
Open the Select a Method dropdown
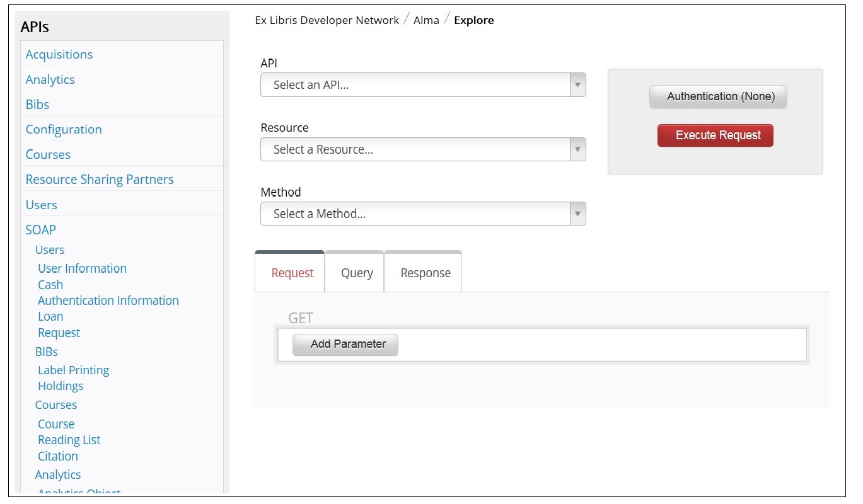point(423,214)
